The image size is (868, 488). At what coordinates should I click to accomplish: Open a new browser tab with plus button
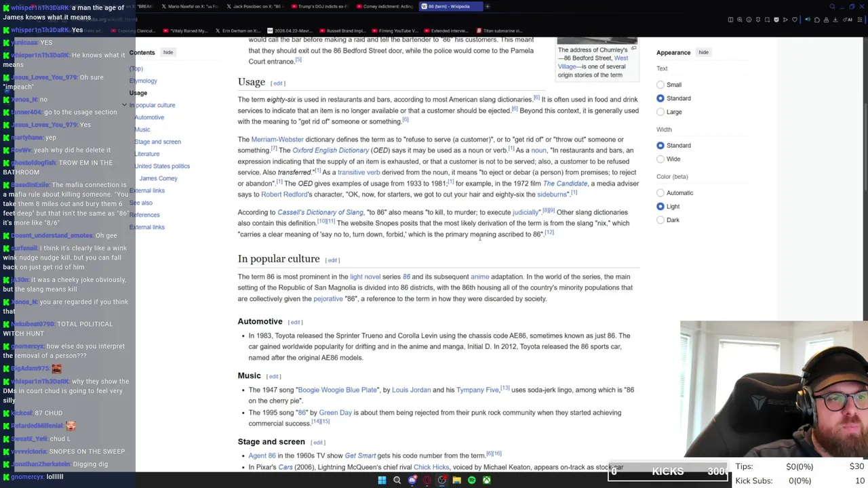[487, 6]
